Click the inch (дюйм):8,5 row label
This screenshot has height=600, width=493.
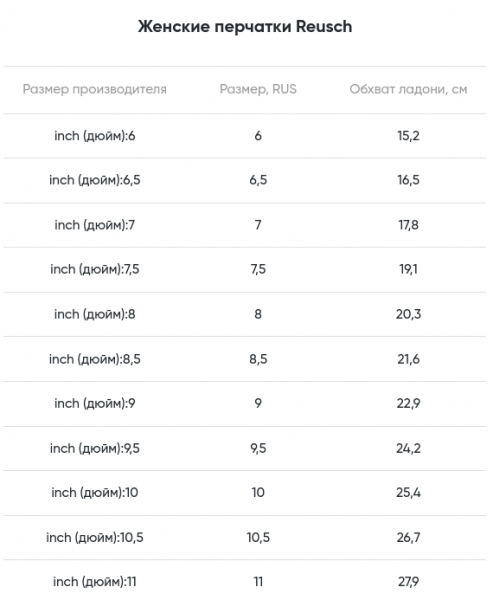point(95,359)
